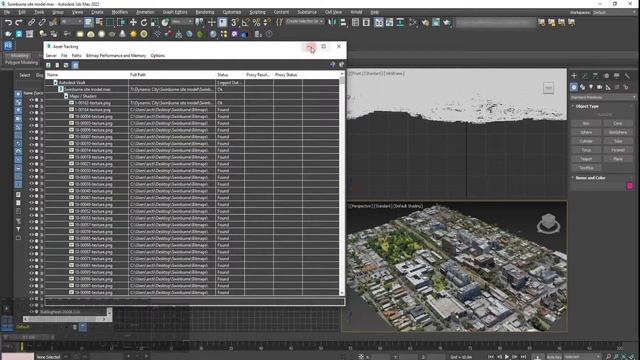Viewport: 640px width, 360px height.
Task: Click the Redshift RS icon
Action: pos(8,46)
